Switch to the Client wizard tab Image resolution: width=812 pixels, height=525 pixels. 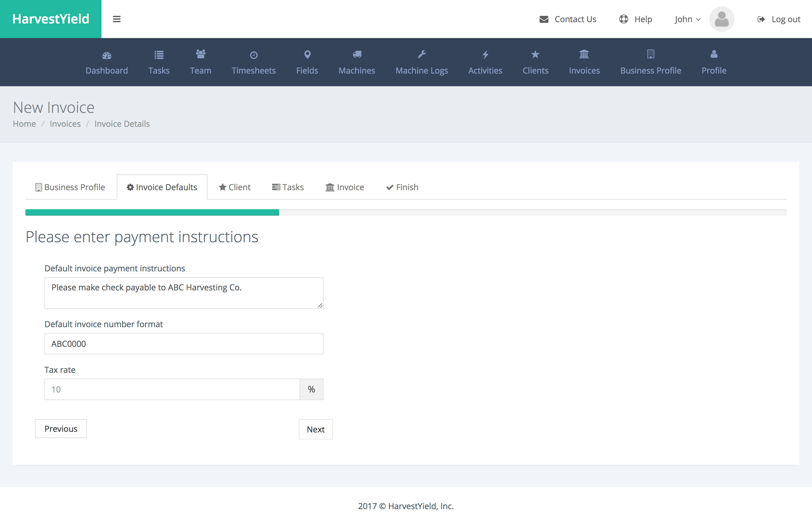click(x=235, y=187)
